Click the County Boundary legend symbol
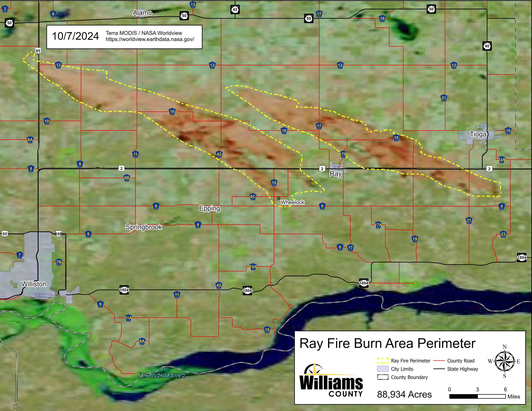 [x=383, y=377]
